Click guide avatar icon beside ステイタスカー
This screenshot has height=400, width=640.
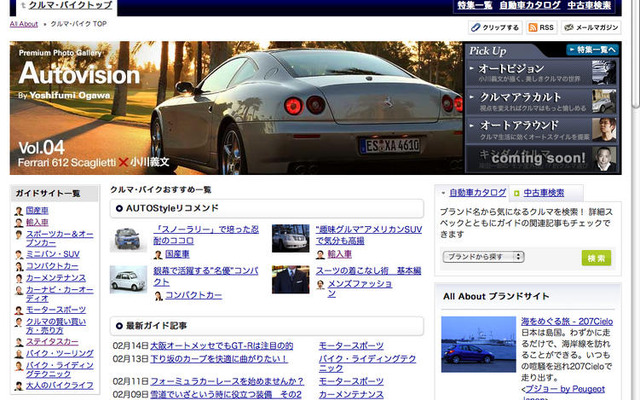coord(19,342)
